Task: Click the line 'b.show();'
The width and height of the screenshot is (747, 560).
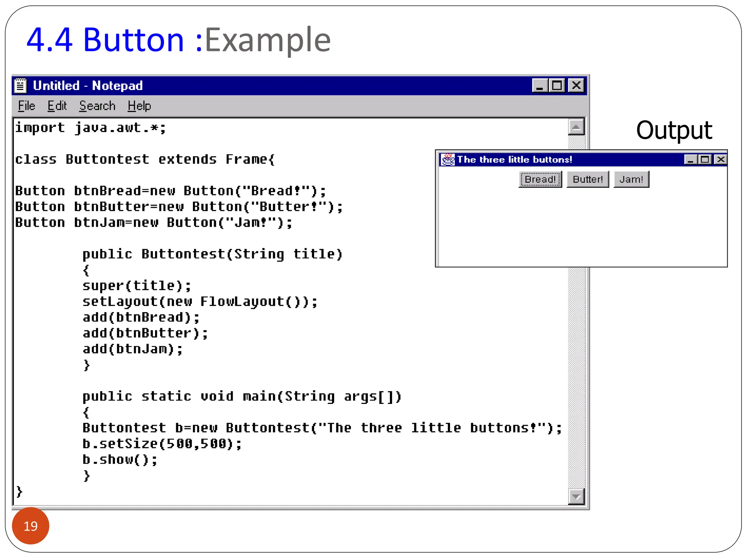Action: click(x=120, y=460)
